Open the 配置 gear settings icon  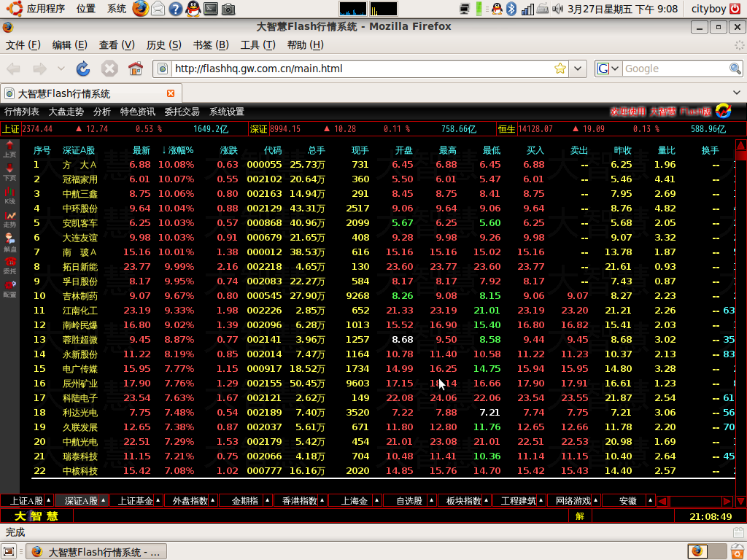click(x=9, y=289)
